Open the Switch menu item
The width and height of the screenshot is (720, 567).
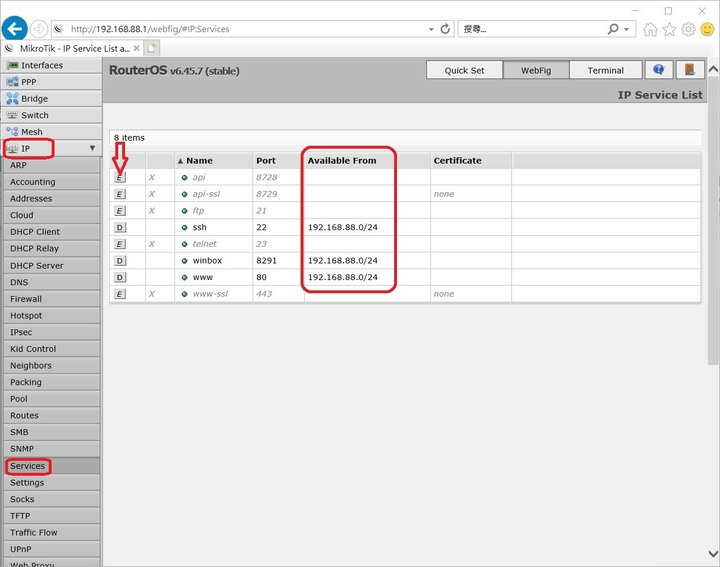click(51, 115)
